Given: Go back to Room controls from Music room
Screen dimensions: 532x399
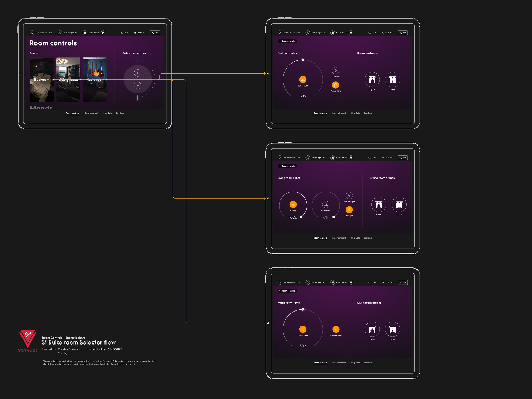Looking at the screenshot, I should tap(287, 291).
